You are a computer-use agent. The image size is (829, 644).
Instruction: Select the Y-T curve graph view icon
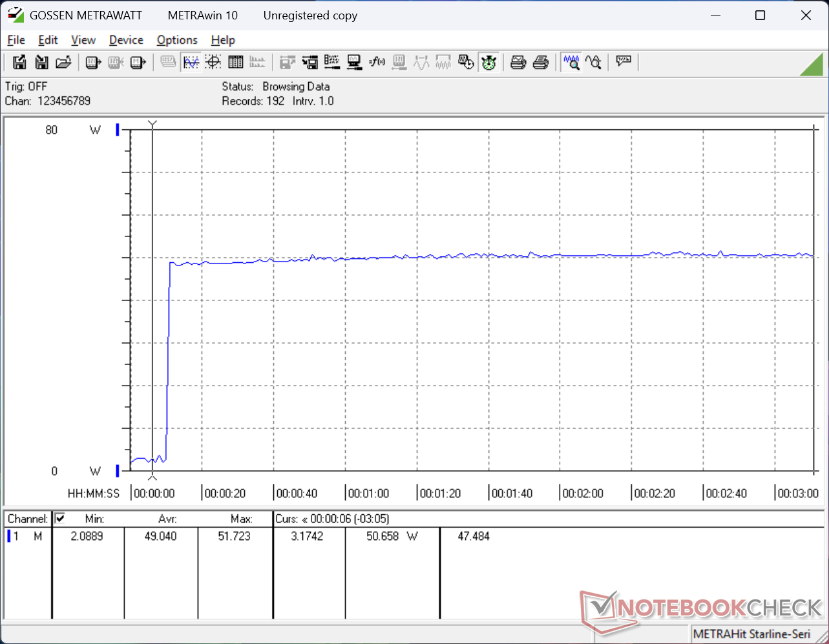(x=191, y=62)
